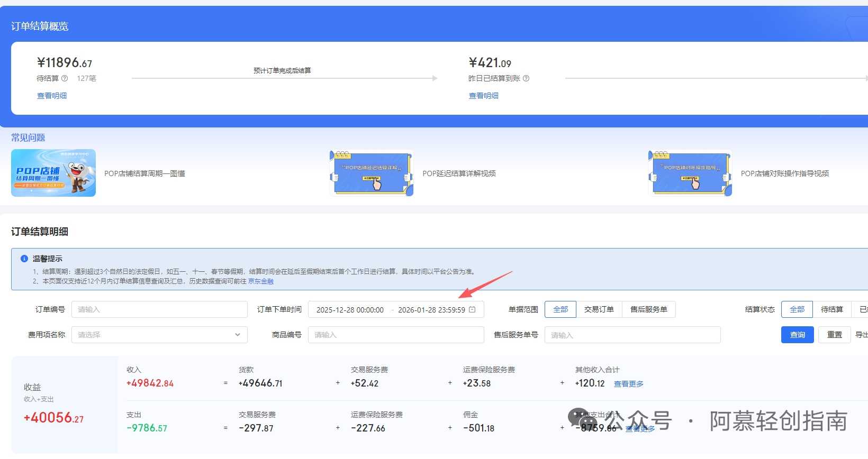Open 查看明细 under 昨日已结算到账
The width and height of the screenshot is (868, 459).
(484, 96)
